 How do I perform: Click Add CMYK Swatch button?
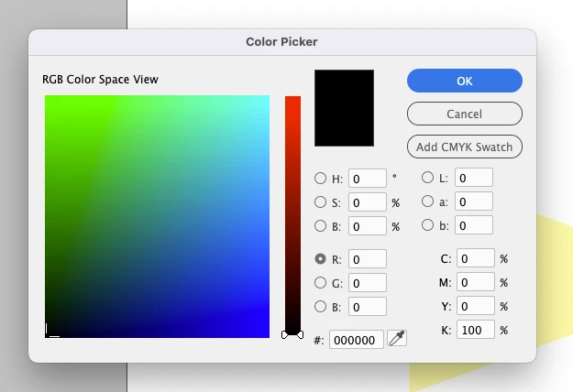pos(465,147)
